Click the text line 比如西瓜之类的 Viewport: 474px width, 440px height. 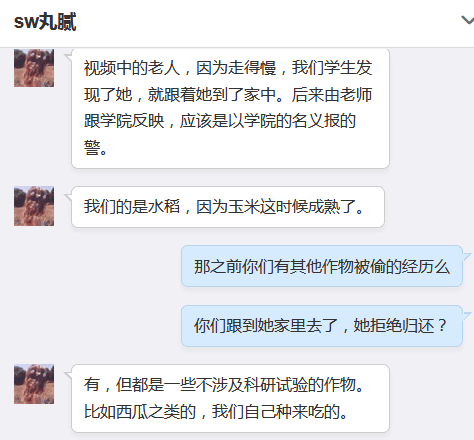216,412
